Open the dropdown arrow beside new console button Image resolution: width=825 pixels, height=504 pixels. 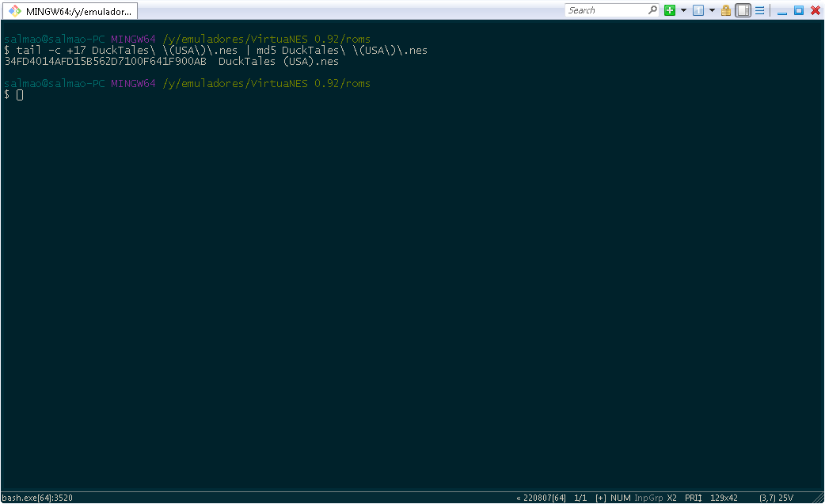click(683, 10)
